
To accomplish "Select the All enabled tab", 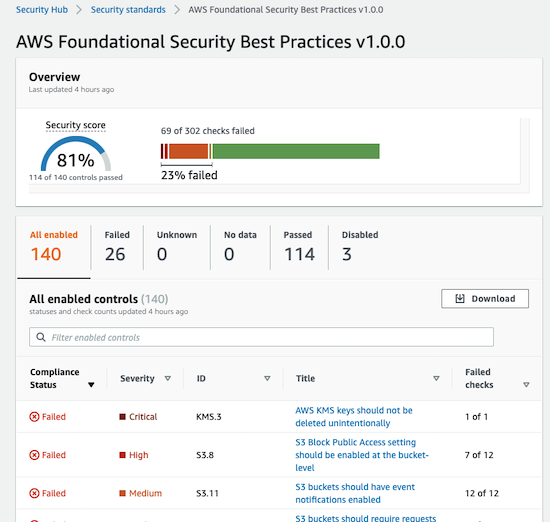I will [x=54, y=248].
